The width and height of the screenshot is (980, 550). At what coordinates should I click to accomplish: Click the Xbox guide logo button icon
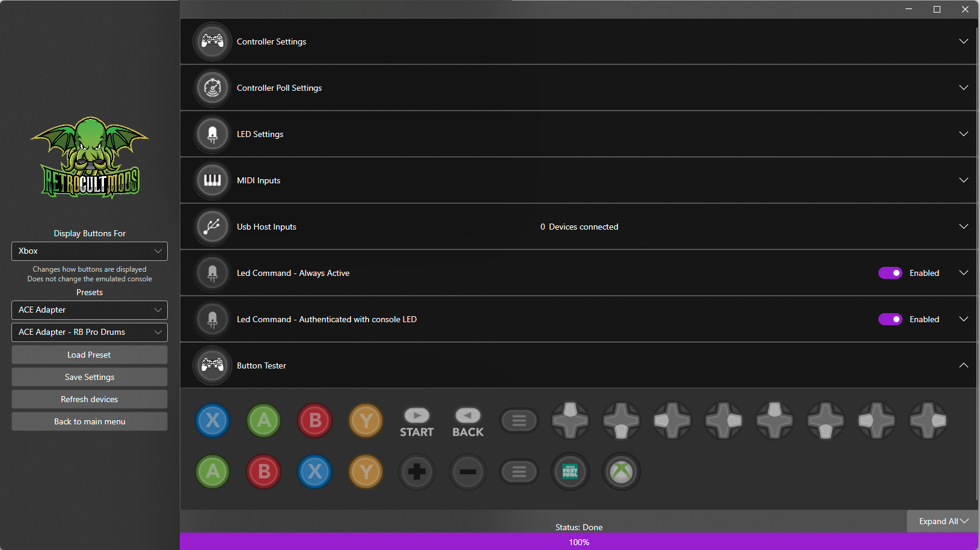[621, 472]
